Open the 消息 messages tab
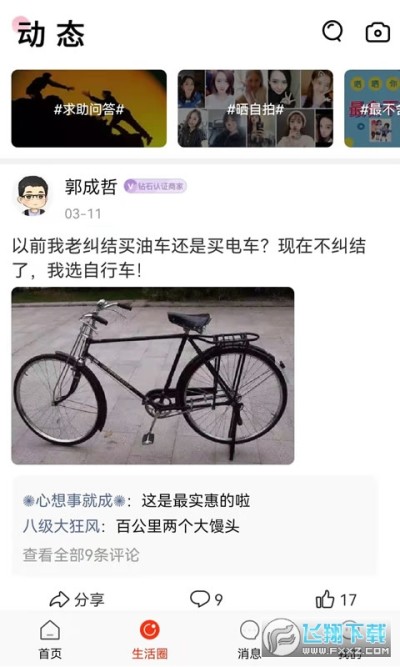The width and height of the screenshot is (400, 667). pos(249,639)
